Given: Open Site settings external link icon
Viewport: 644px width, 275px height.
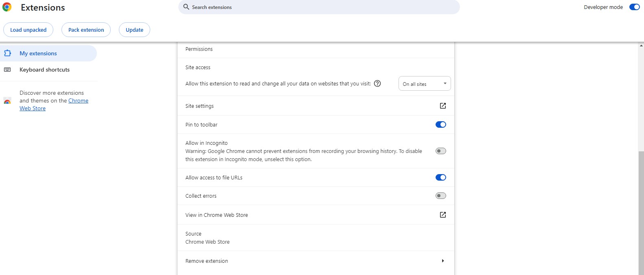Looking at the screenshot, I should coord(443,106).
